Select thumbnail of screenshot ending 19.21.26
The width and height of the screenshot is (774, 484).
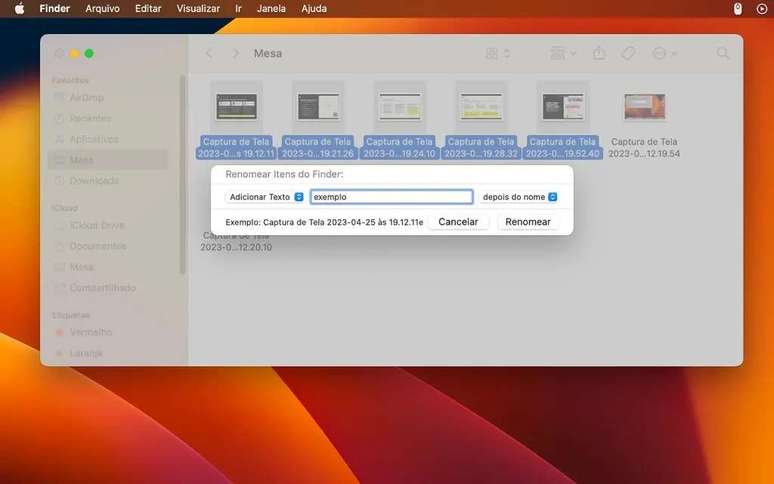point(318,107)
